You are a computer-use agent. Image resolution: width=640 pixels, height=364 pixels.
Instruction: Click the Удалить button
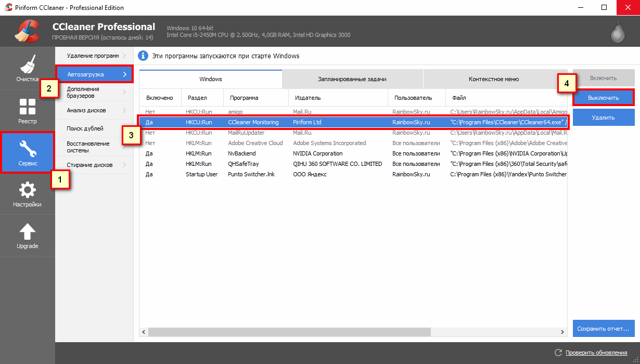pos(604,118)
